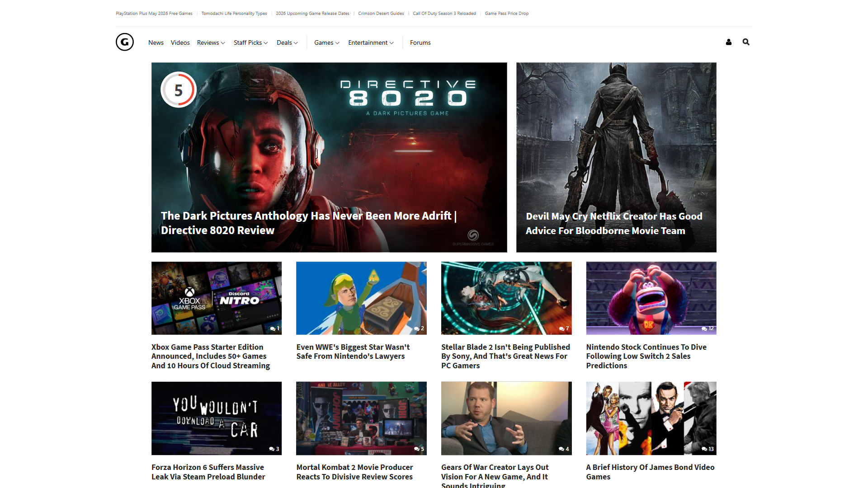Expand the Reviews dropdown menu
868x488 pixels.
211,42
